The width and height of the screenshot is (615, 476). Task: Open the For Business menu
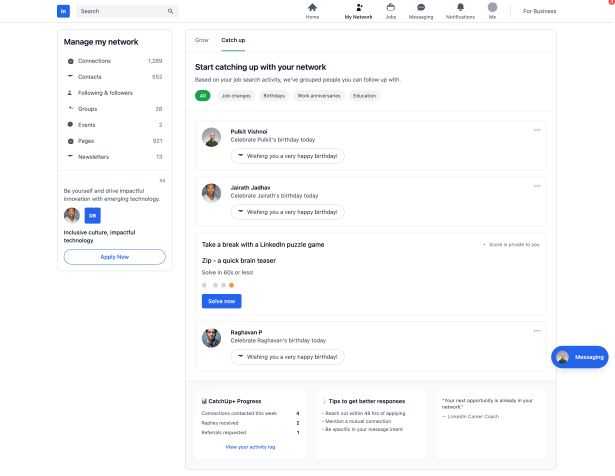tap(539, 11)
